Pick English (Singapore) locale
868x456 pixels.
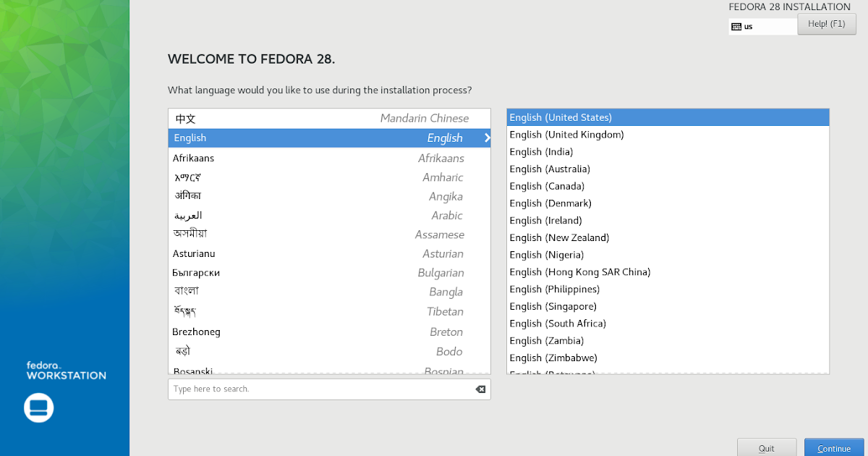point(668,307)
